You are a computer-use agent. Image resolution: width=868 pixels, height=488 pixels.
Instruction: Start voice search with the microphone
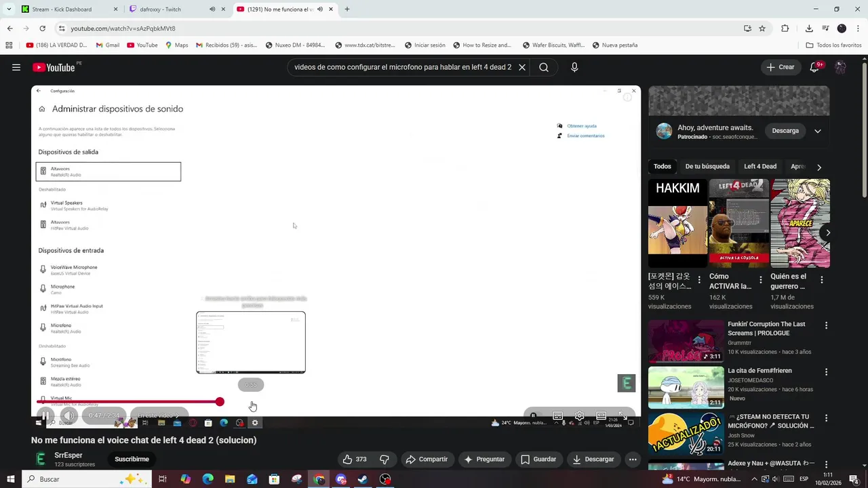coord(574,67)
